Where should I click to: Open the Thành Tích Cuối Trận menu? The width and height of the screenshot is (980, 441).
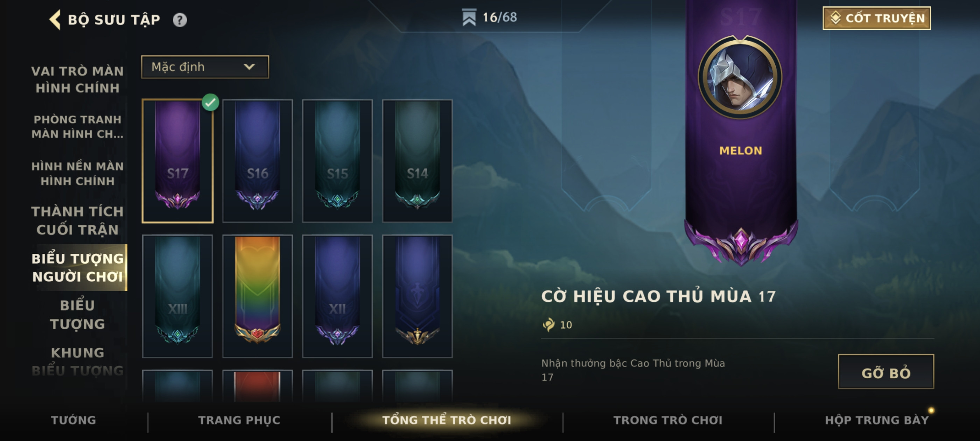coord(78,220)
